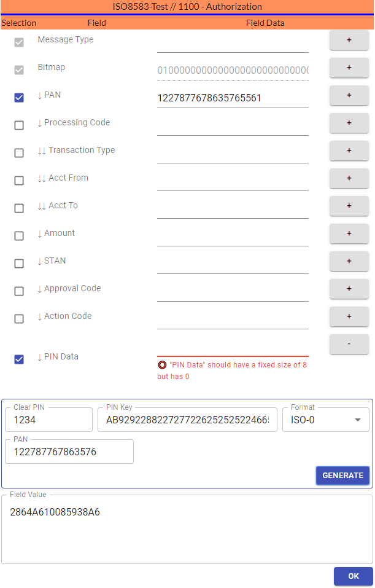Open the Format ISO-0 dropdown

pyautogui.click(x=325, y=420)
